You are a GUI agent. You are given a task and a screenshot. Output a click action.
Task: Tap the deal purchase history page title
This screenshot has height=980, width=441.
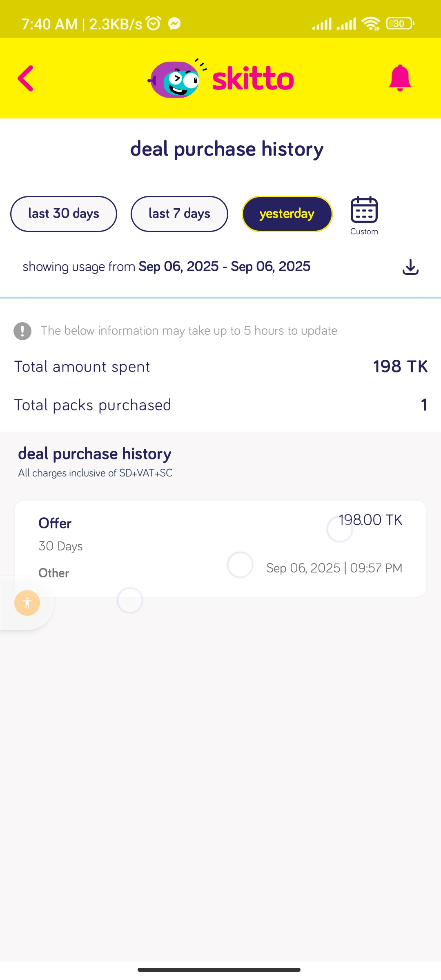click(227, 149)
